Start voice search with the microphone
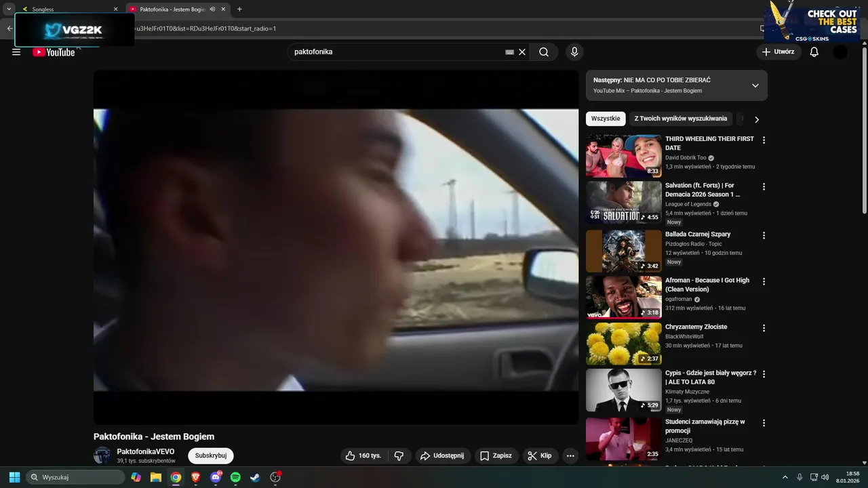 pos(574,52)
